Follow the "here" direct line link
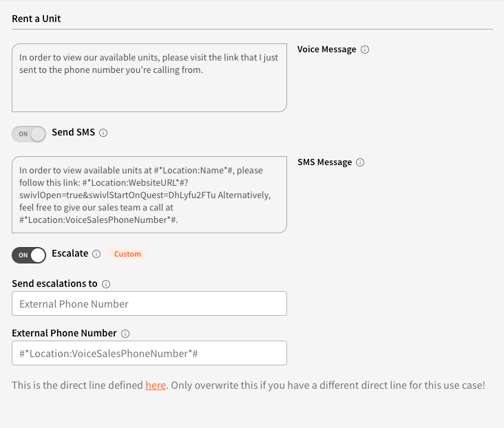This screenshot has height=428, width=504. point(156,385)
